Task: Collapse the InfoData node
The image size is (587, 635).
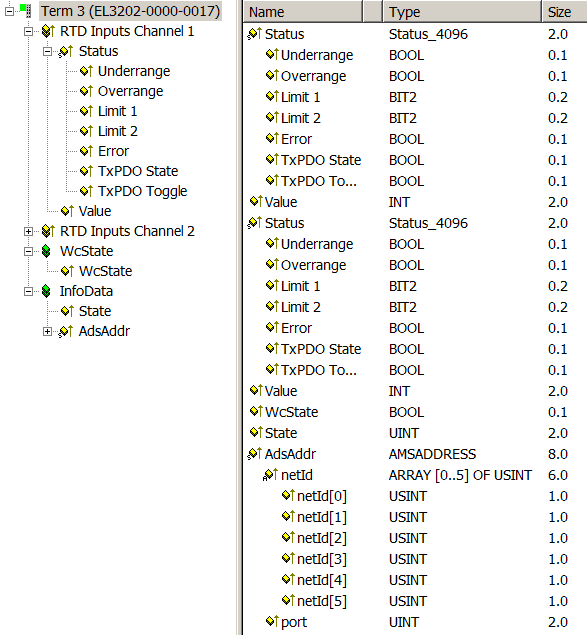Action: pos(28,292)
